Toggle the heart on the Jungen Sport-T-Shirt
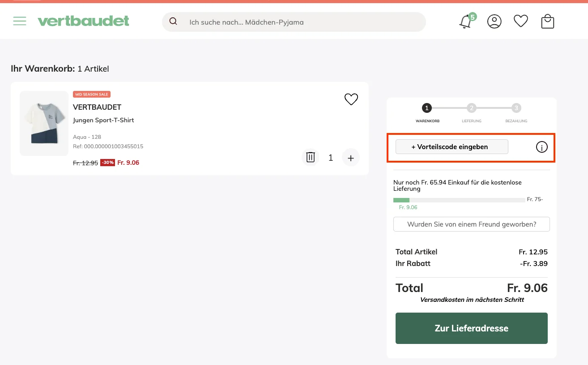Image resolution: width=588 pixels, height=365 pixels. (351, 99)
